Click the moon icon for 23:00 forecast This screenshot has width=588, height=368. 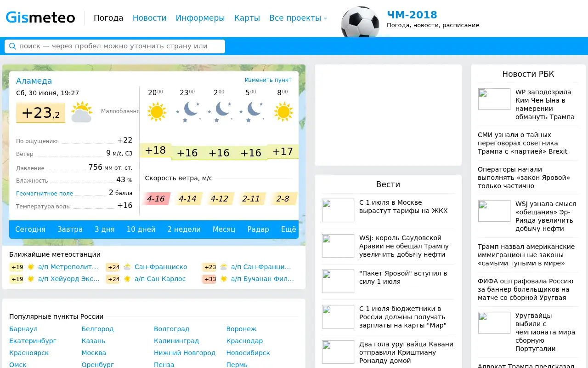[189, 112]
